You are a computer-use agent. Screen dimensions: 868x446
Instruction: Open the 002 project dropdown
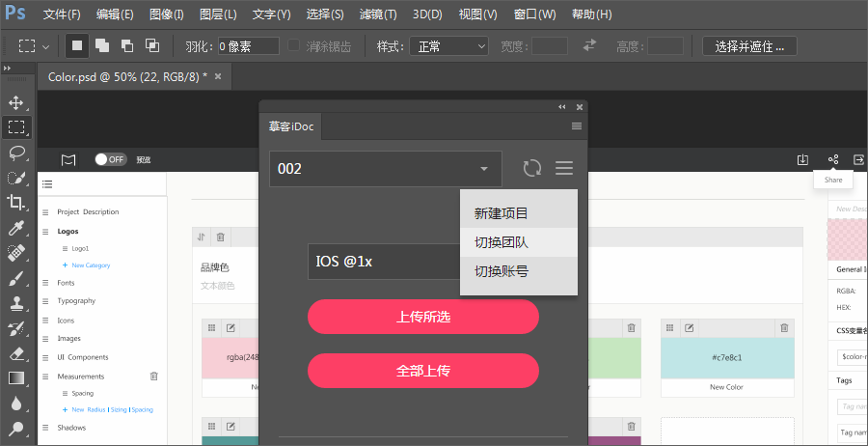[385, 168]
